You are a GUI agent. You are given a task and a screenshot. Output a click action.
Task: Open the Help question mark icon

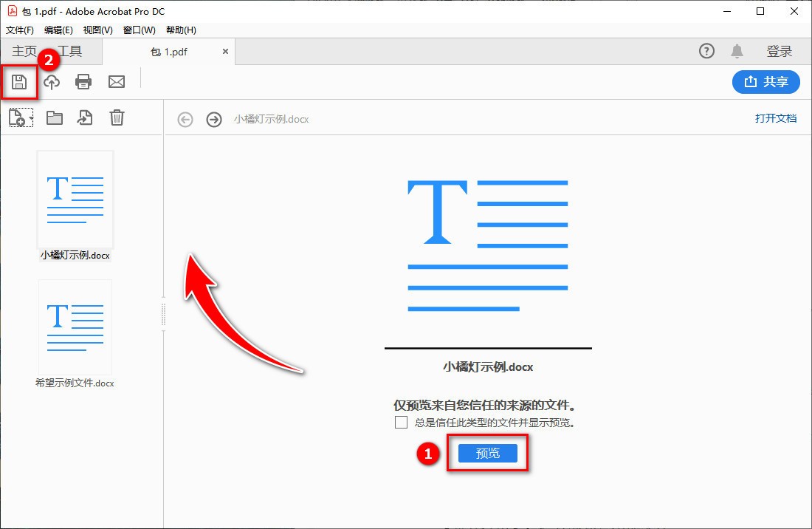coord(706,51)
